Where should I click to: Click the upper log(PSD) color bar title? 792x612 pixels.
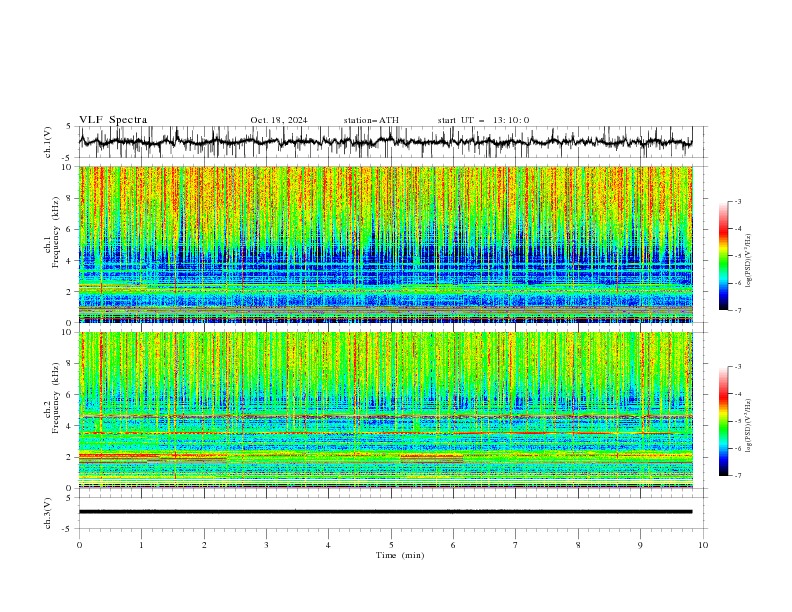(x=749, y=261)
